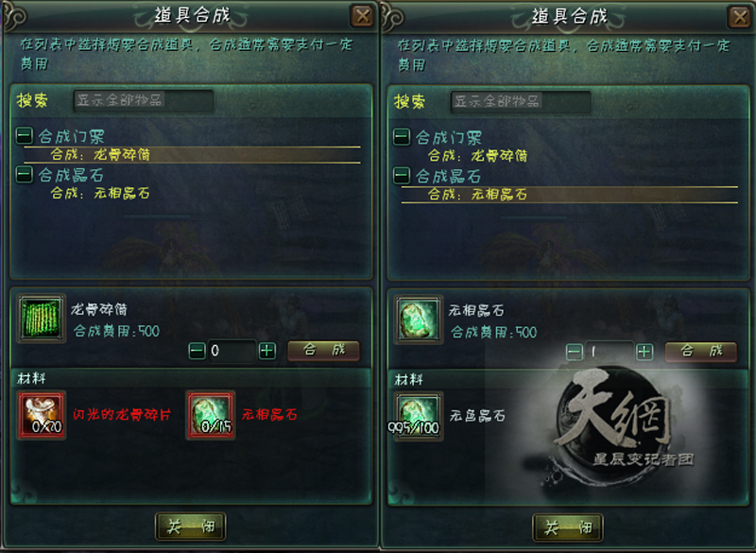Click the quantity input in left panel
Image resolution: width=756 pixels, height=553 pixels.
[x=232, y=351]
